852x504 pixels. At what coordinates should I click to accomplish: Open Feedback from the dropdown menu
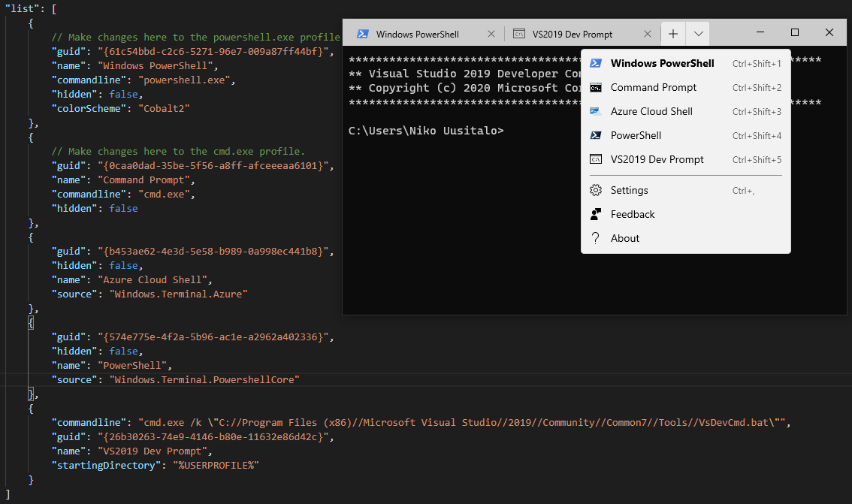(x=686, y=214)
